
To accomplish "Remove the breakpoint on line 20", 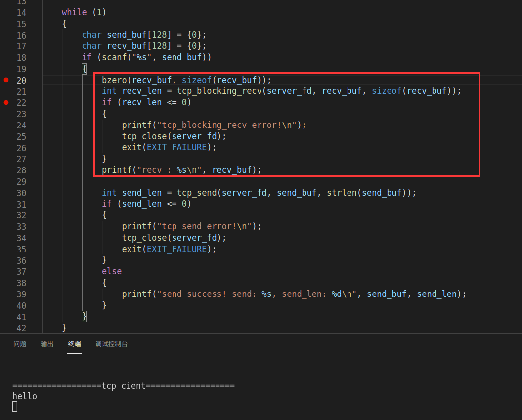I will point(6,80).
